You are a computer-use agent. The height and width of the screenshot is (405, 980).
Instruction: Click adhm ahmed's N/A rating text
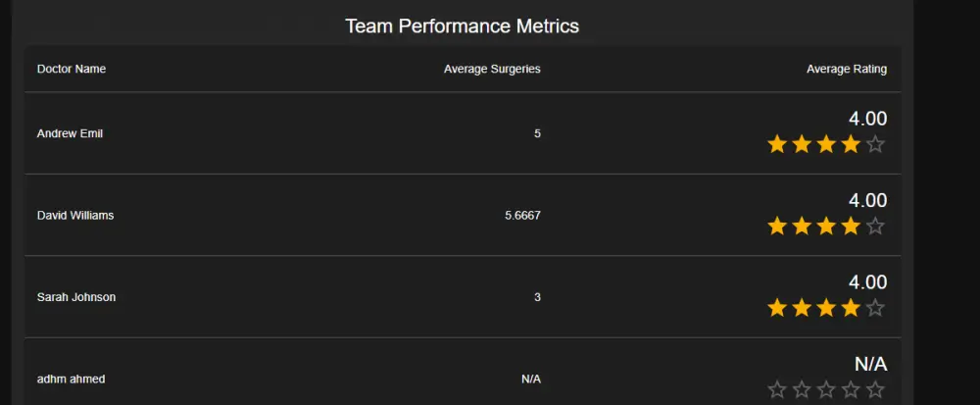click(870, 364)
